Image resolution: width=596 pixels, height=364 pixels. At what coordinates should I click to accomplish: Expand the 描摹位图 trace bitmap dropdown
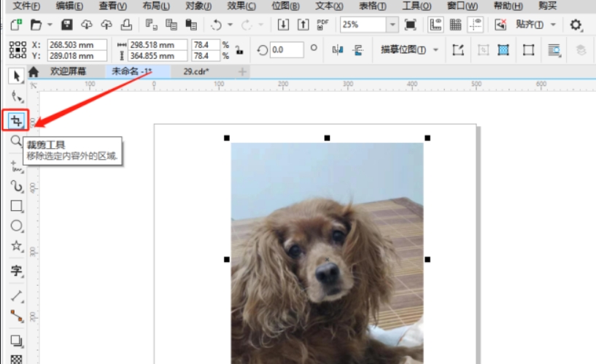436,50
